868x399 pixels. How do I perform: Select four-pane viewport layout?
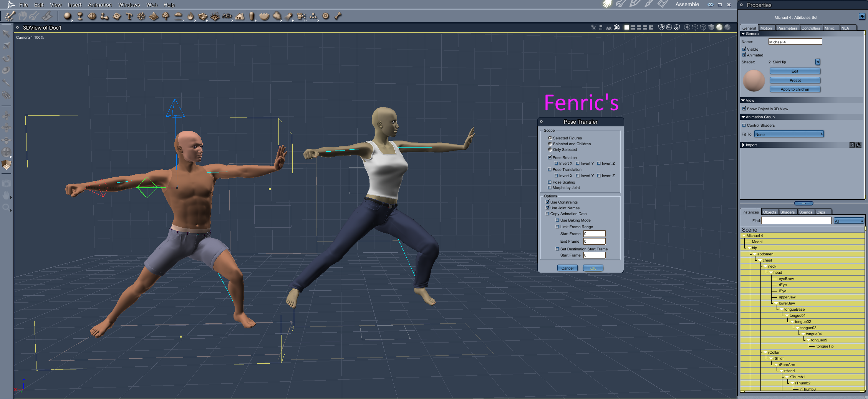pyautogui.click(x=645, y=28)
